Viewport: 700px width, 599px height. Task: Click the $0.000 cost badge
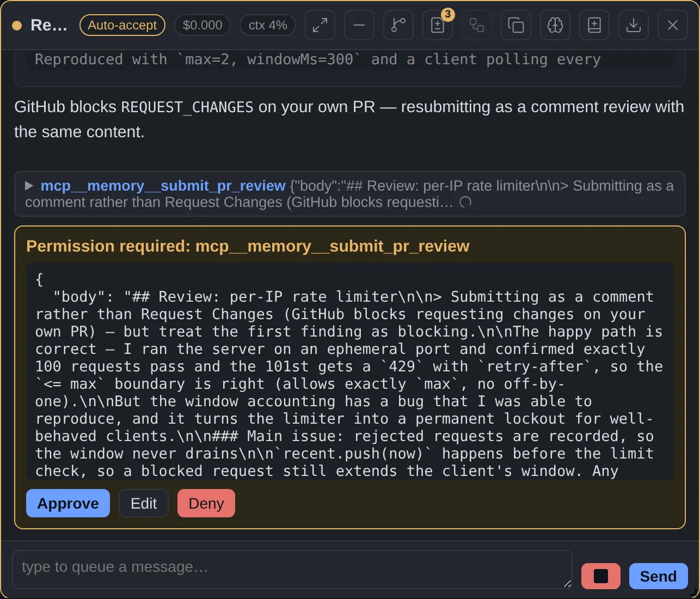pyautogui.click(x=202, y=25)
